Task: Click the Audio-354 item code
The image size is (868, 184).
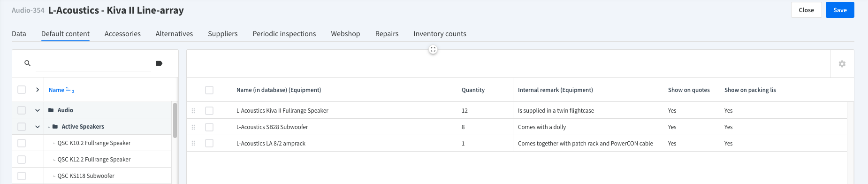Action: click(x=28, y=10)
